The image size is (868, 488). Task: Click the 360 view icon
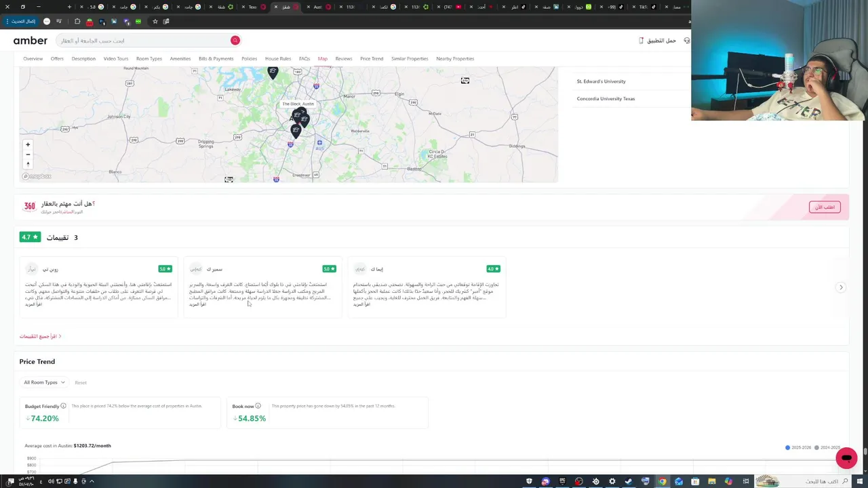[x=29, y=206]
